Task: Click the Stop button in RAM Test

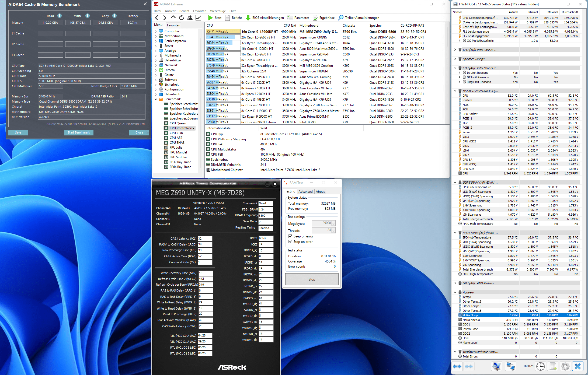Action: pos(312,279)
